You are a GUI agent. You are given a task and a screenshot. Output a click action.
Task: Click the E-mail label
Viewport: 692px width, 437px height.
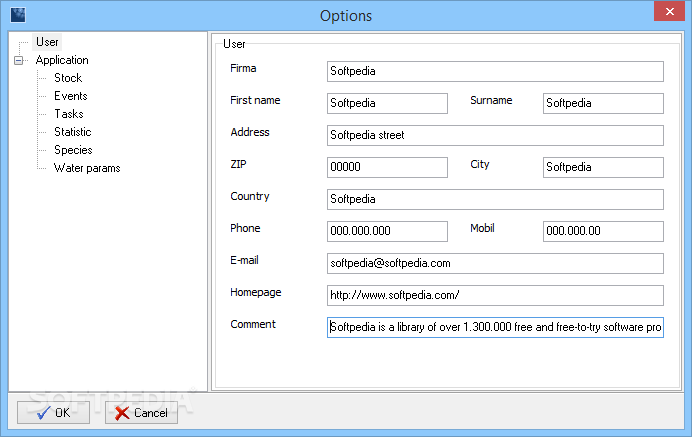(x=244, y=260)
